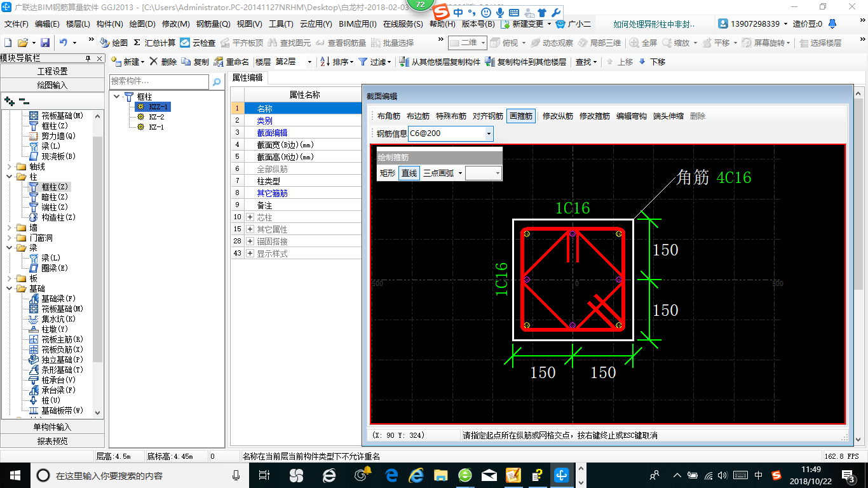Screen dimensions: 868x488
Task: Open the 二维 view mode dropdown
Action: [483, 43]
